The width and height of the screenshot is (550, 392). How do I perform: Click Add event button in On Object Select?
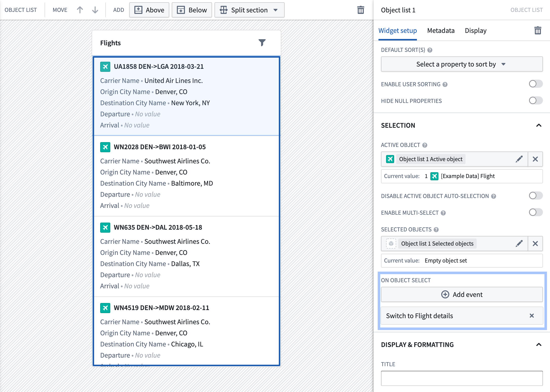(x=461, y=294)
